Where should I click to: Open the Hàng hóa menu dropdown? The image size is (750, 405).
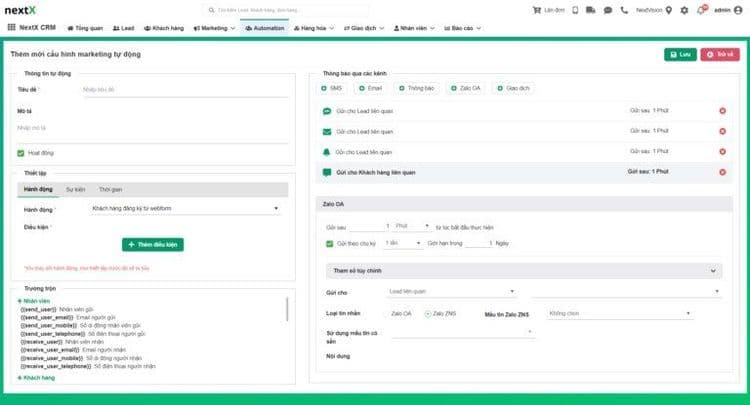(314, 28)
